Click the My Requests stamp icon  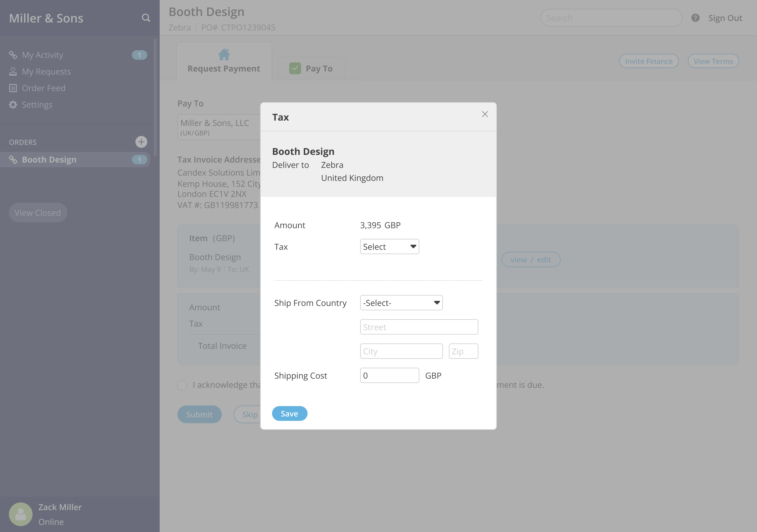point(13,72)
